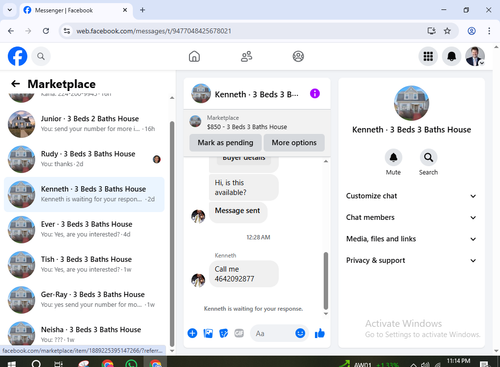Attach a photo with the image icon

(x=208, y=333)
